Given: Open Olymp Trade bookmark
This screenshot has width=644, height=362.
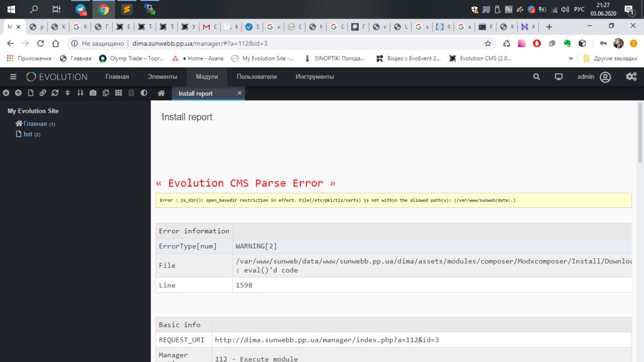Looking at the screenshot, I should pos(132,58).
